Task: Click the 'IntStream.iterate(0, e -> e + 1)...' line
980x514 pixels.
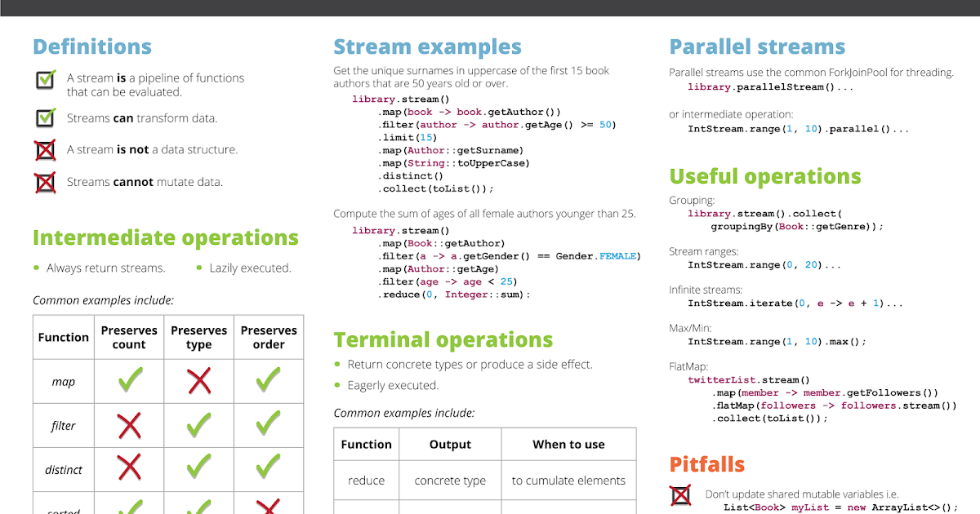Action: pyautogui.click(x=795, y=304)
